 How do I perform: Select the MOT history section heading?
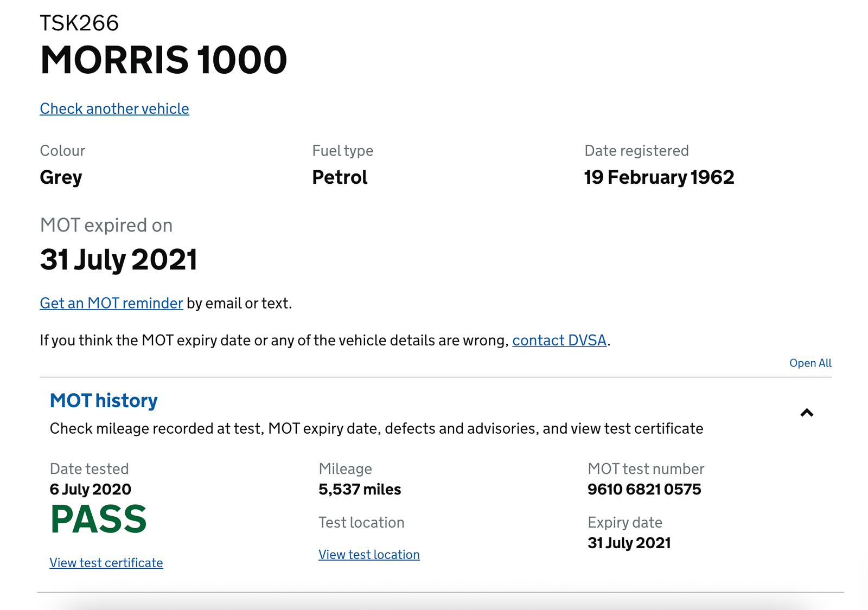point(104,401)
